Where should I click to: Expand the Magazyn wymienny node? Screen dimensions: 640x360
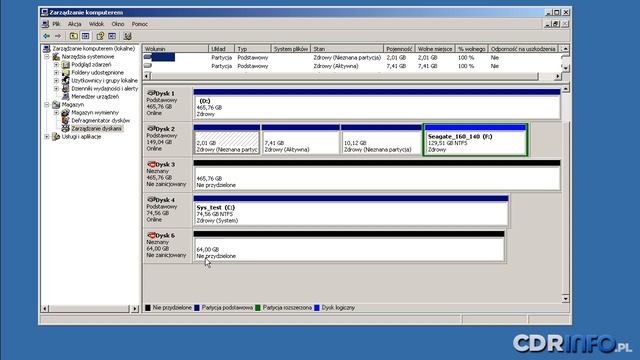56,113
